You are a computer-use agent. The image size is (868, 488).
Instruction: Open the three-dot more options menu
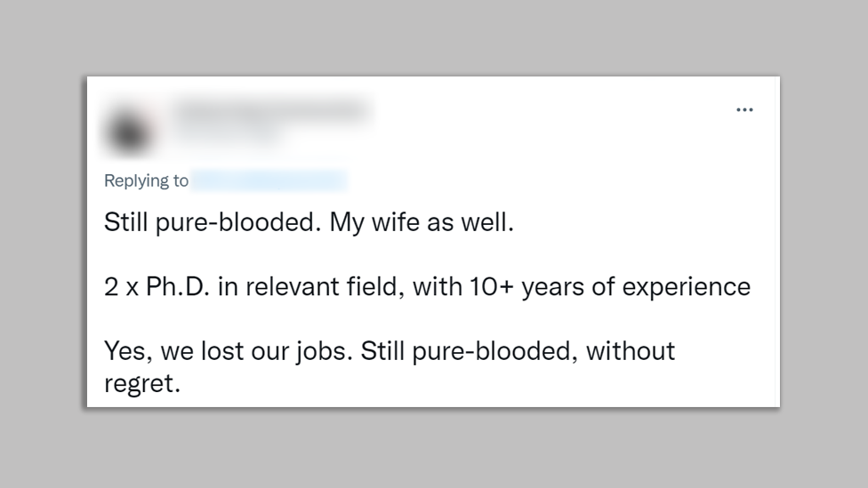pyautogui.click(x=744, y=110)
